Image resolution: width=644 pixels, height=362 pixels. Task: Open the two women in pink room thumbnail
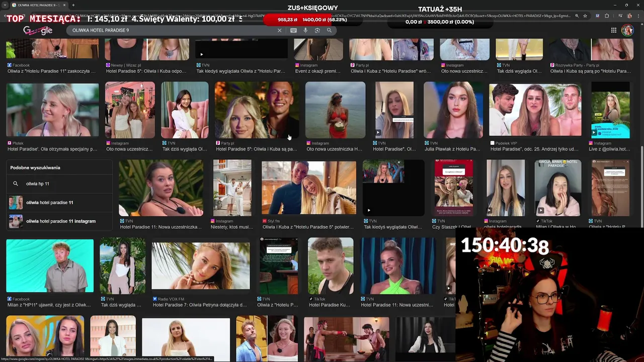tap(130, 110)
